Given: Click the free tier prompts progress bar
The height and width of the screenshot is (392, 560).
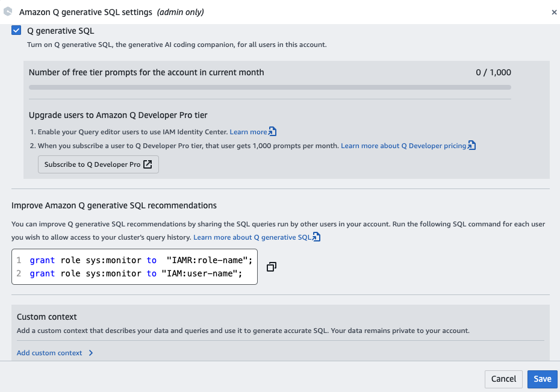Looking at the screenshot, I should tap(270, 87).
